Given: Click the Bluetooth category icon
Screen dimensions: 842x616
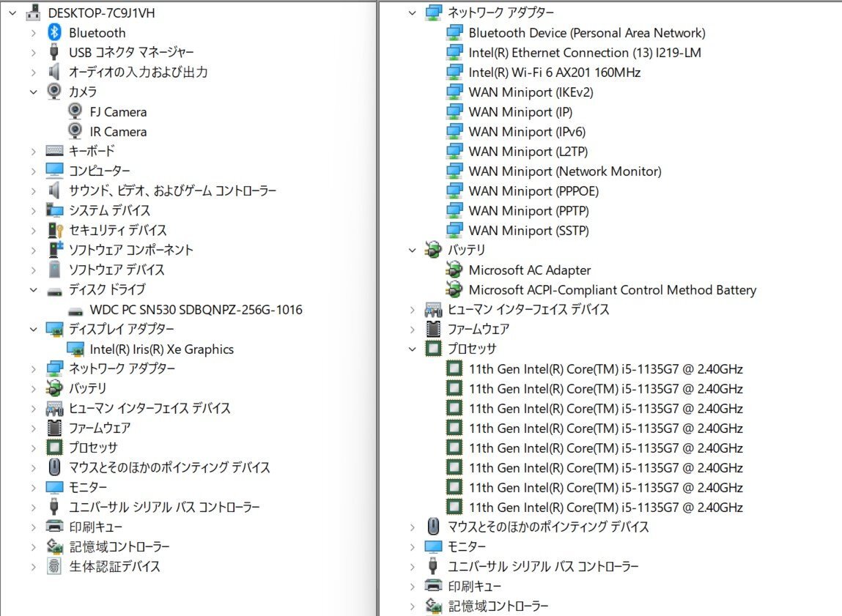Looking at the screenshot, I should pos(54,32).
